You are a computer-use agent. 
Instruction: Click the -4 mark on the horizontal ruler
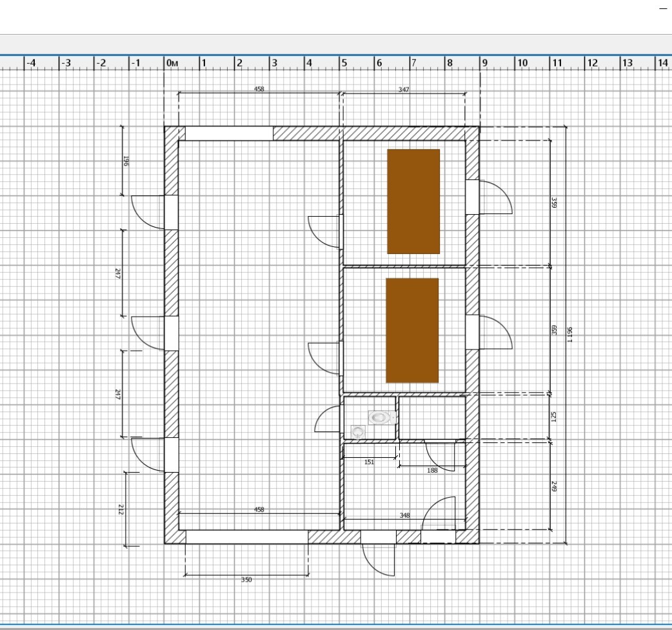[x=31, y=63]
